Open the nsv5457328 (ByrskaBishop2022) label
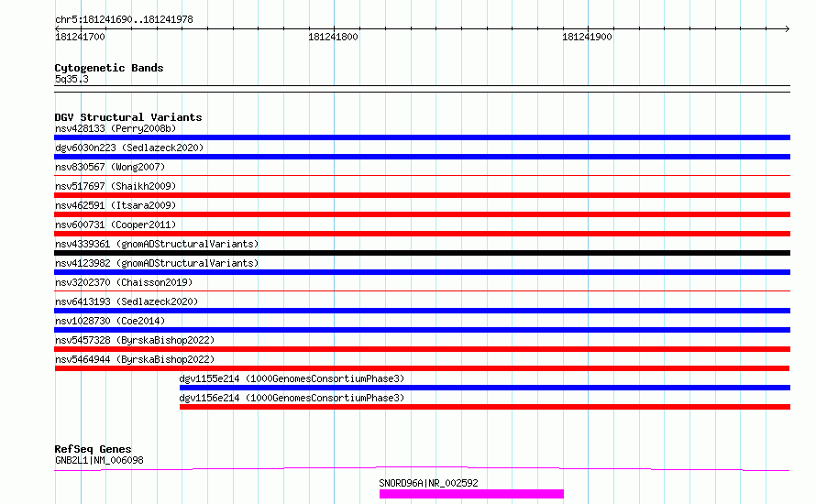This screenshot has height=504, width=816. coord(135,340)
